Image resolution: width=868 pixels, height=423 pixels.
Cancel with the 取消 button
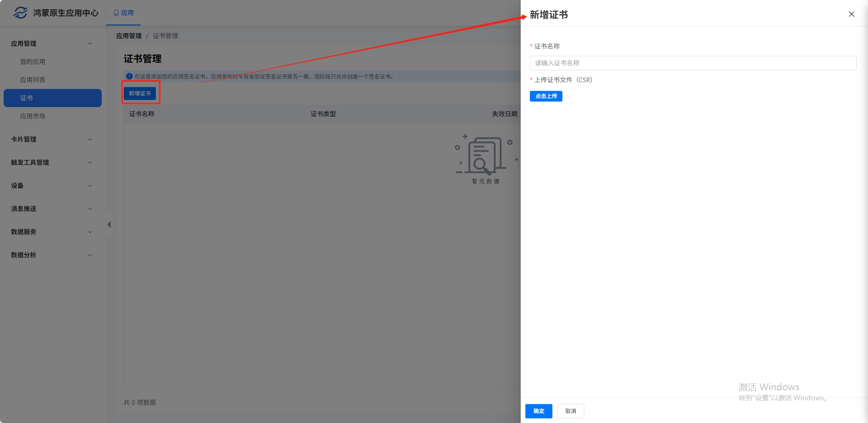point(570,411)
